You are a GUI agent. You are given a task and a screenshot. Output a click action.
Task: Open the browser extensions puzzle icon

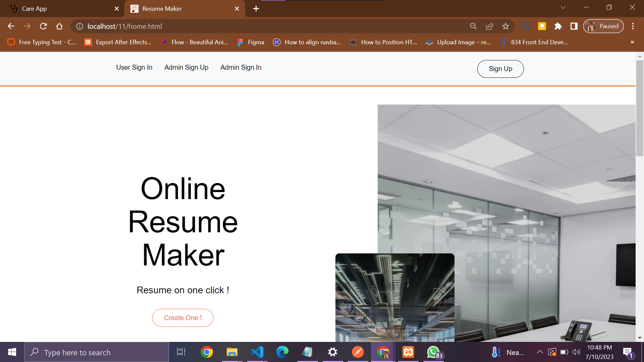[x=558, y=26]
